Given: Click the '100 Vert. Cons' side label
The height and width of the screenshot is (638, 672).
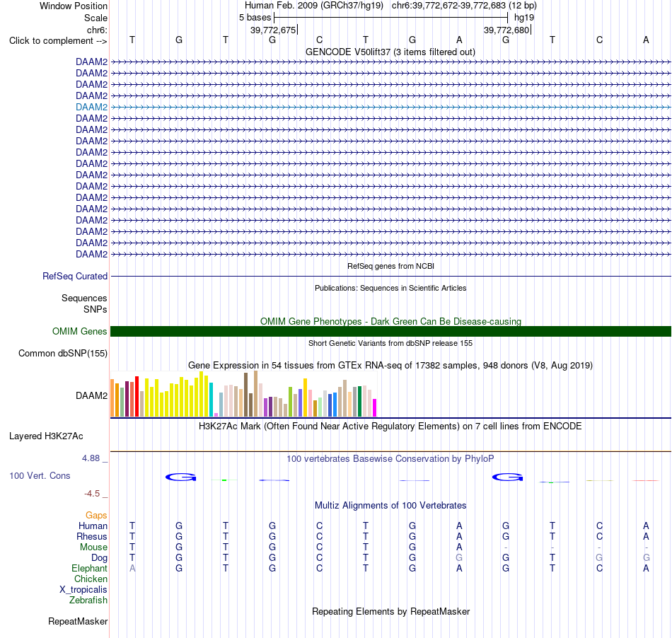Looking at the screenshot, I should [x=40, y=475].
